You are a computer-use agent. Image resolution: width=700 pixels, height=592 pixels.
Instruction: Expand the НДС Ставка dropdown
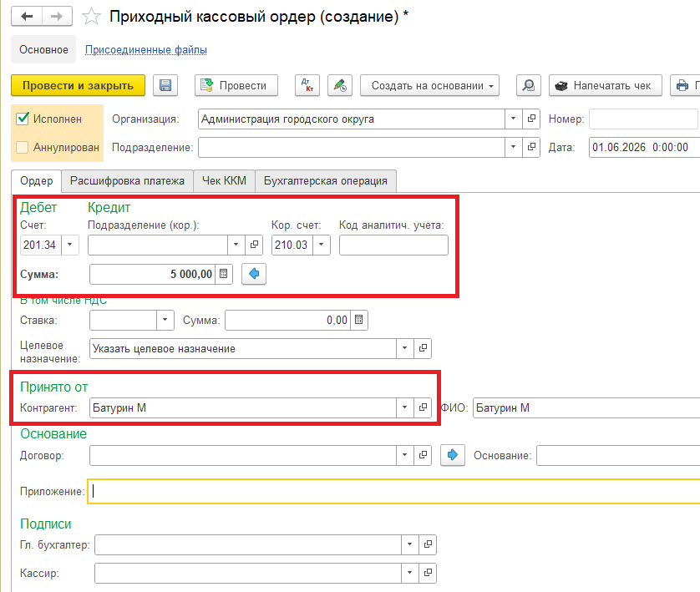pos(165,320)
